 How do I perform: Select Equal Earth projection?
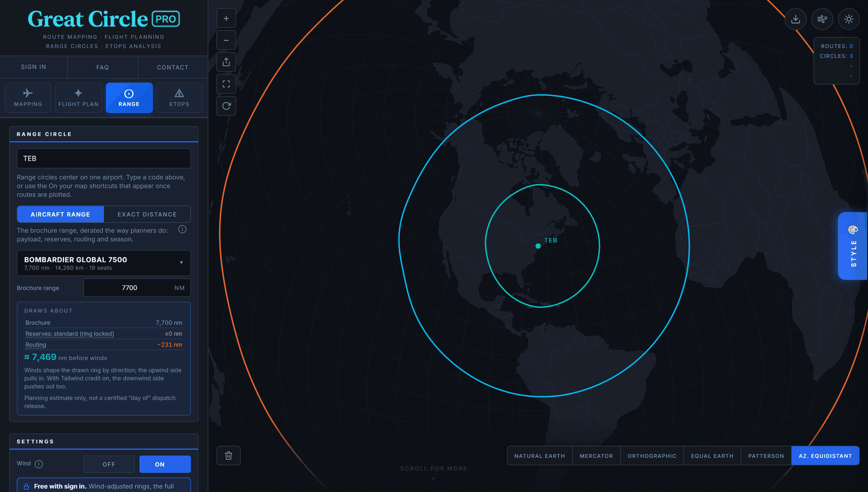[712, 456]
